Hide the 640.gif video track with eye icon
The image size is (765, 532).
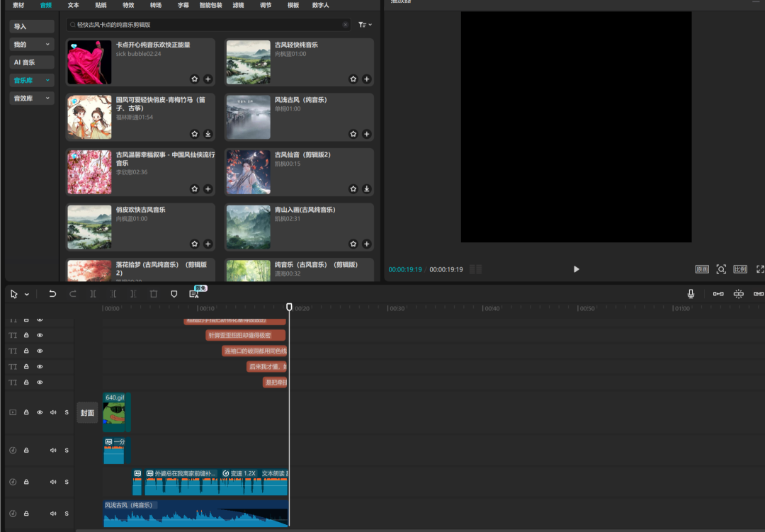pos(40,412)
